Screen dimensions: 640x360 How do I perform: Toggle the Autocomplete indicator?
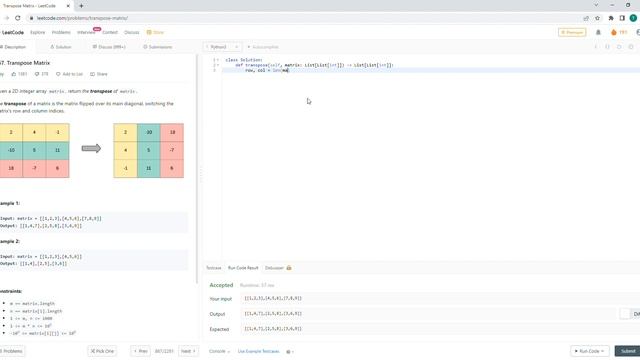point(263,47)
